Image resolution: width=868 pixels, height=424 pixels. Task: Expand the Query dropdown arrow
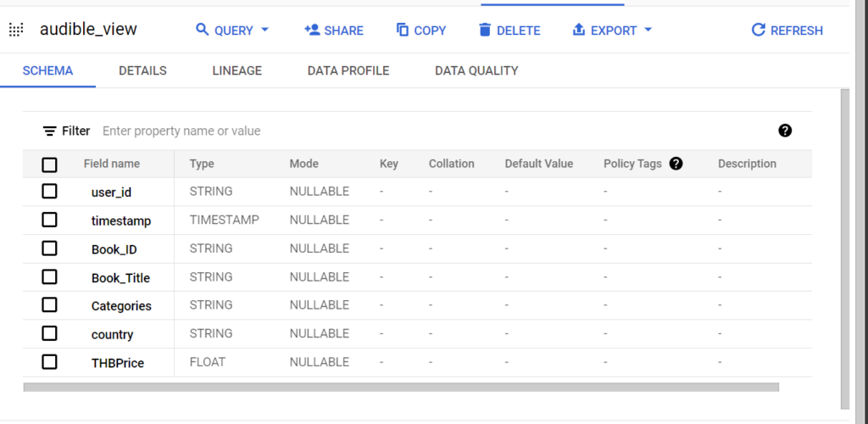point(264,30)
